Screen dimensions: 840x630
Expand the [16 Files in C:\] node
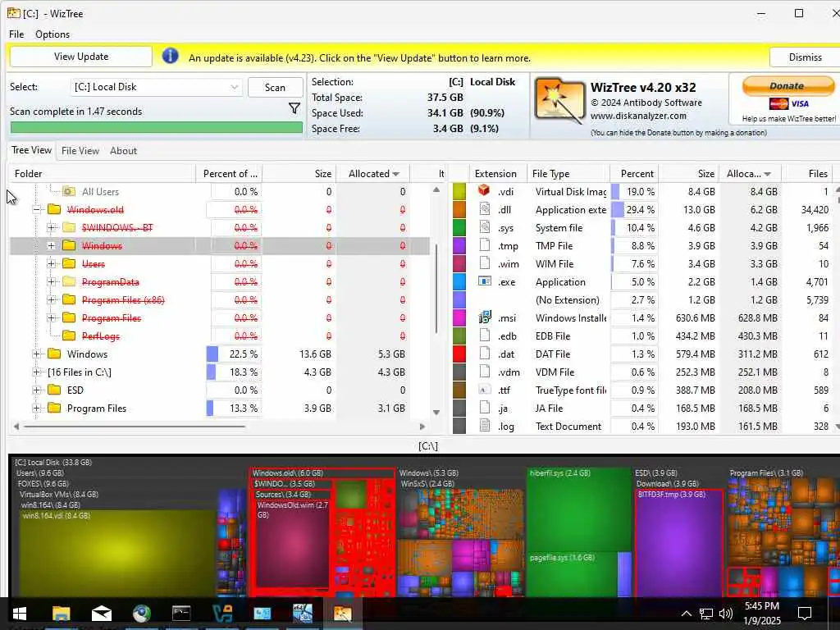point(36,372)
